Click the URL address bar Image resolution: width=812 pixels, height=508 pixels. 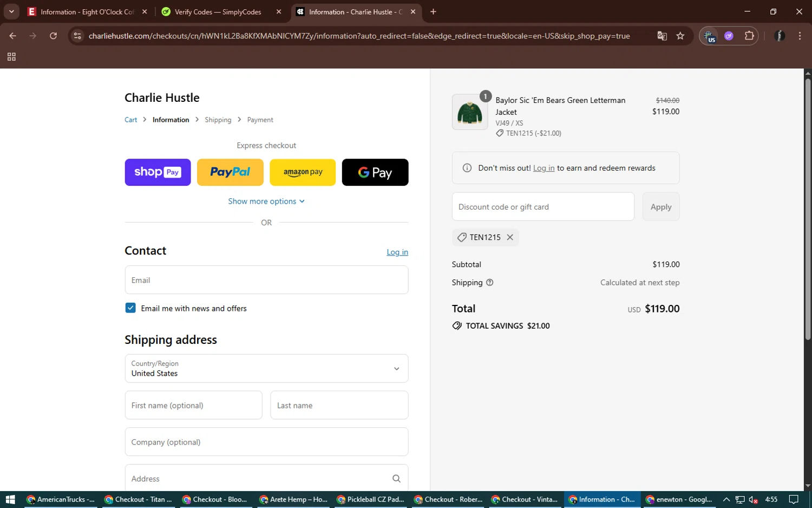(x=359, y=36)
